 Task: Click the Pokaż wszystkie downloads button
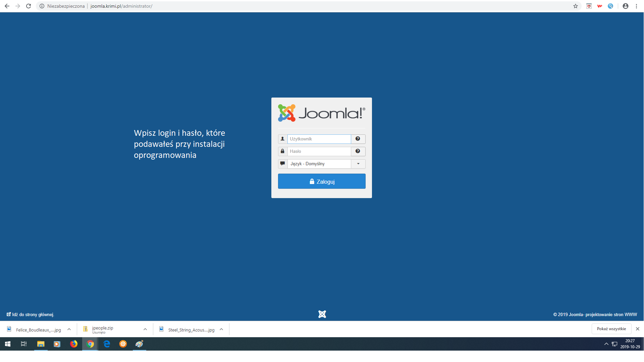pos(611,329)
